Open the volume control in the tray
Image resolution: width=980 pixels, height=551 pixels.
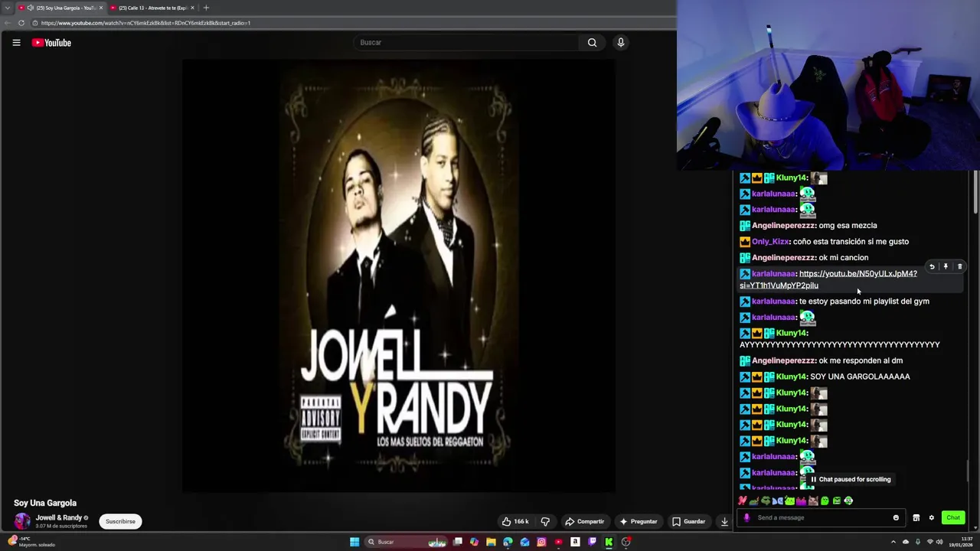tap(939, 542)
